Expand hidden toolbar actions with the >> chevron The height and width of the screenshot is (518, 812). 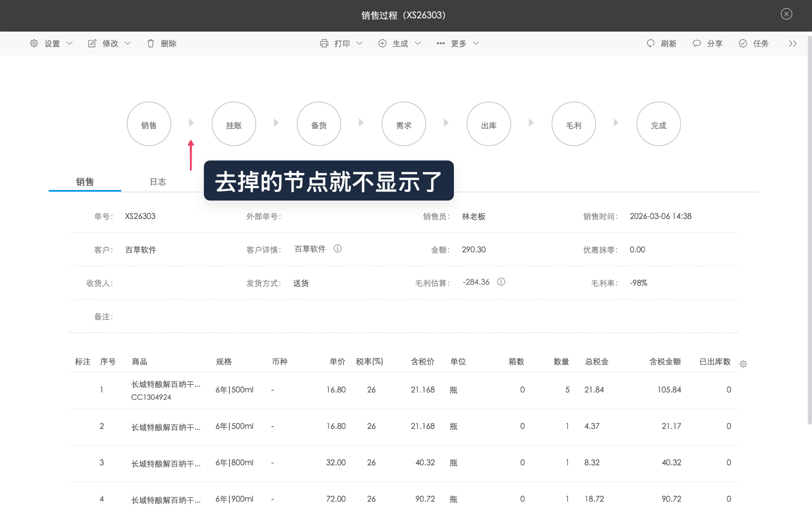793,43
